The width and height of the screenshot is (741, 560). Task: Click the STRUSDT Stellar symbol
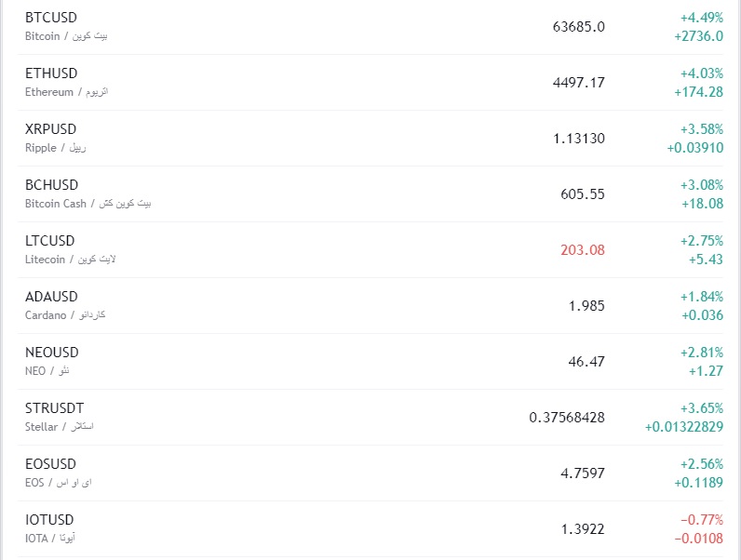(54, 408)
